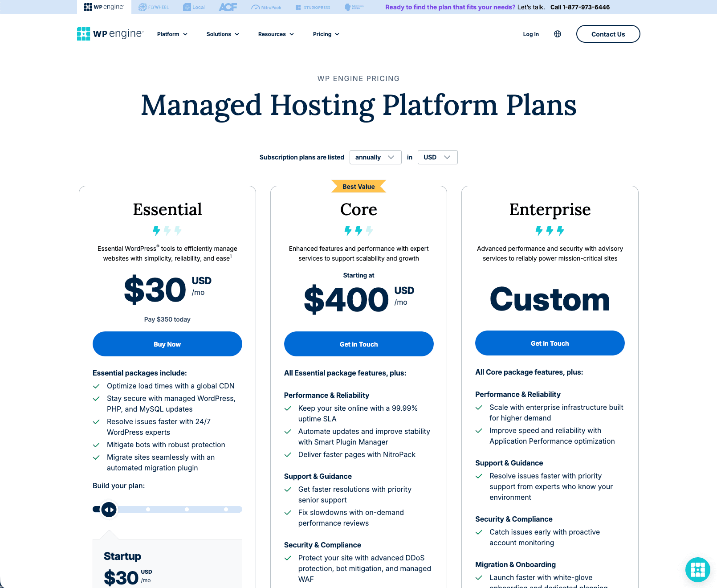Select the last dot on plan slider
The height and width of the screenshot is (588, 717).
pyautogui.click(x=226, y=509)
